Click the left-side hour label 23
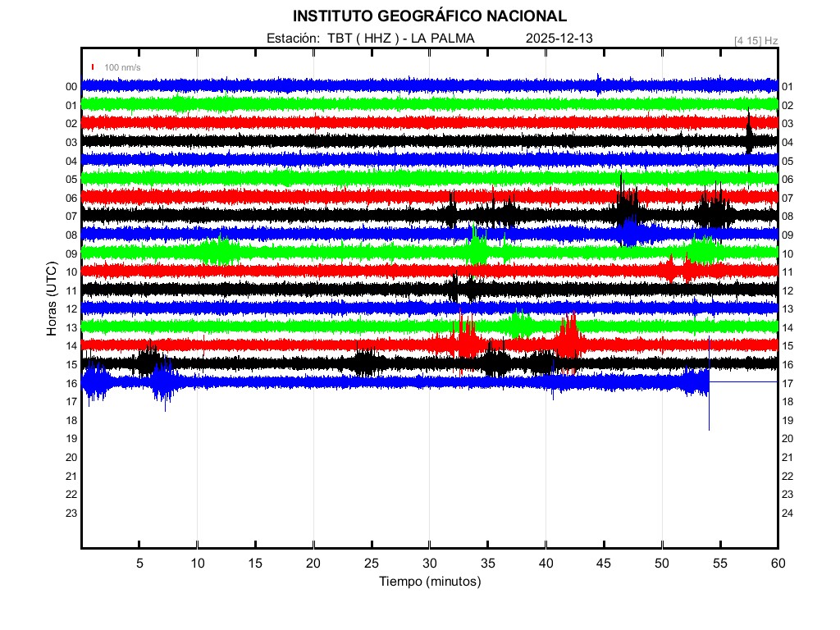840x630 pixels. click(x=71, y=513)
